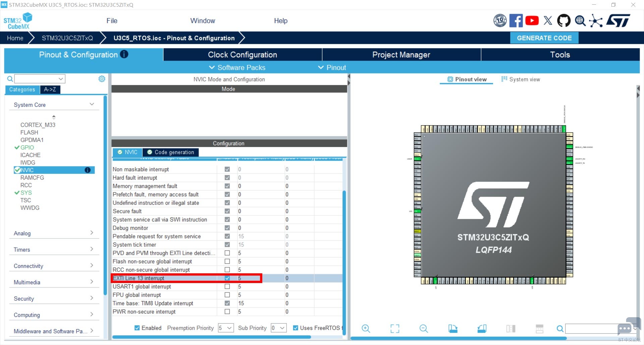This screenshot has width=644, height=345.
Task: Open the ST 10-year anniversary badge icon
Action: (x=500, y=21)
